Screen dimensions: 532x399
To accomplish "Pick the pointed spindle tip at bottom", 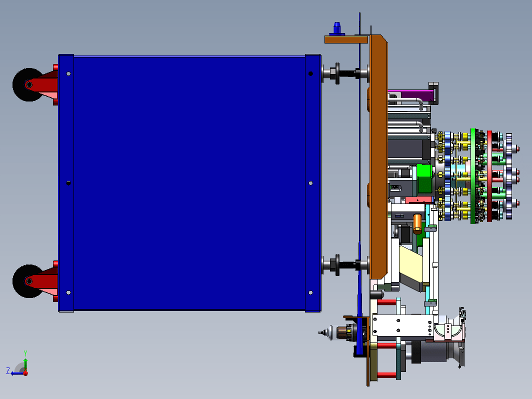I will coord(324,333).
